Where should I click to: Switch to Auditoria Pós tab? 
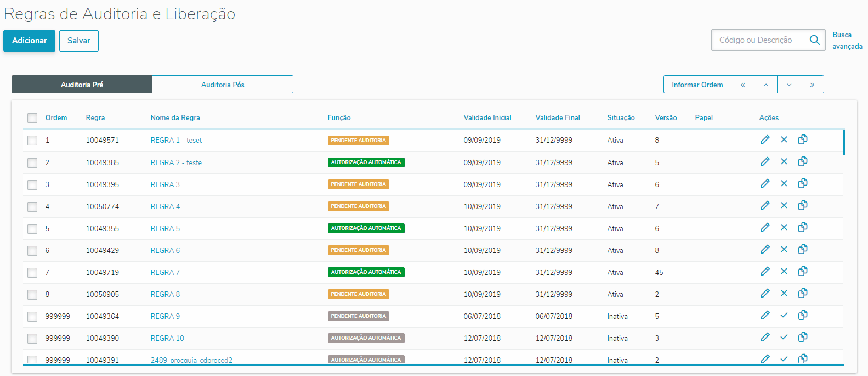pyautogui.click(x=223, y=85)
